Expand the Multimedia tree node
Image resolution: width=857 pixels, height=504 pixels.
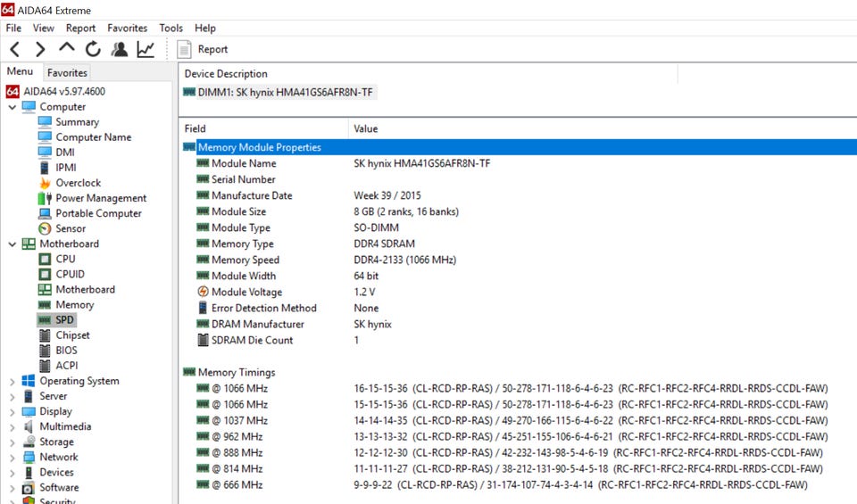pyautogui.click(x=12, y=427)
